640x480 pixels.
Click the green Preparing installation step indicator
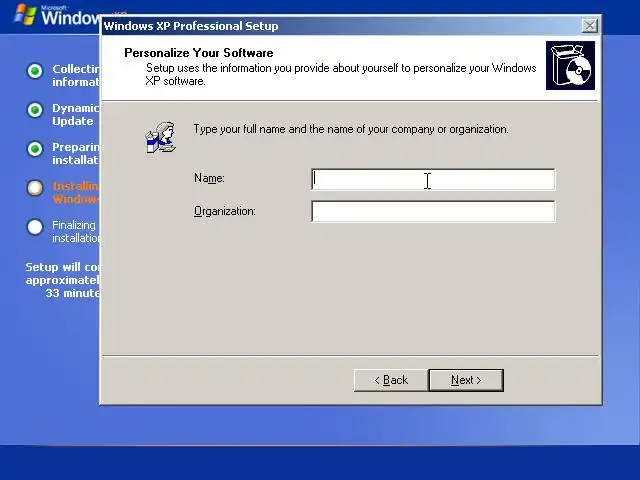click(x=35, y=149)
